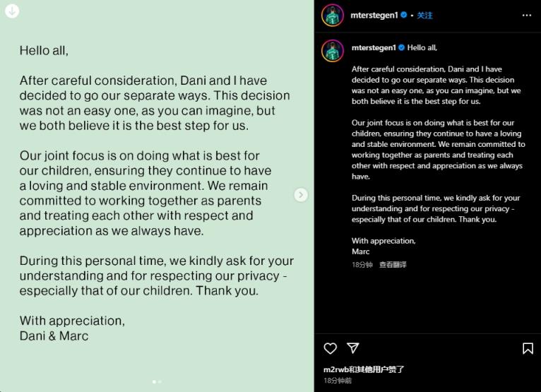This screenshot has height=392, width=541.
Task: Click the download arrow icon on the image
Action: pyautogui.click(x=13, y=11)
